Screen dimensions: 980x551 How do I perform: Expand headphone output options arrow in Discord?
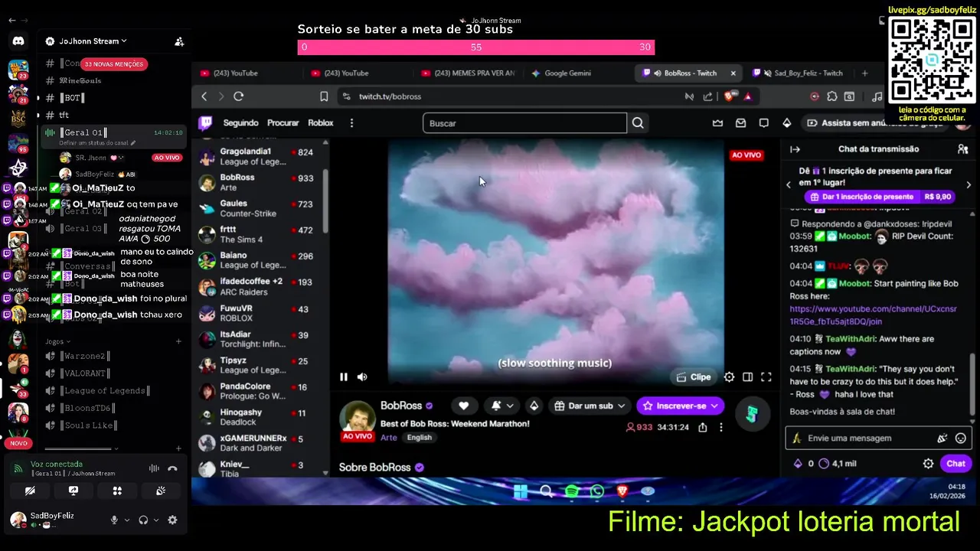point(155,520)
